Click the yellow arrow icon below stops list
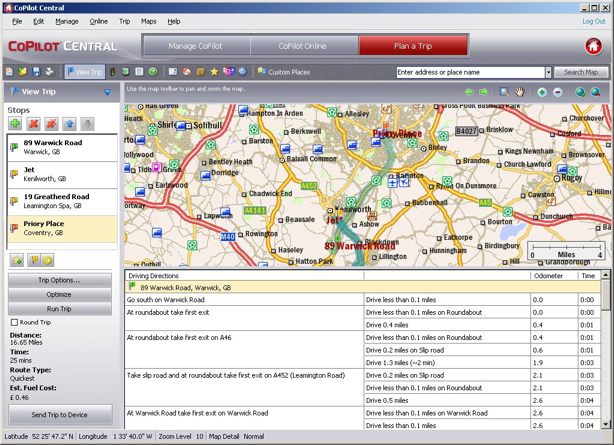614x445 pixels. pos(48,260)
